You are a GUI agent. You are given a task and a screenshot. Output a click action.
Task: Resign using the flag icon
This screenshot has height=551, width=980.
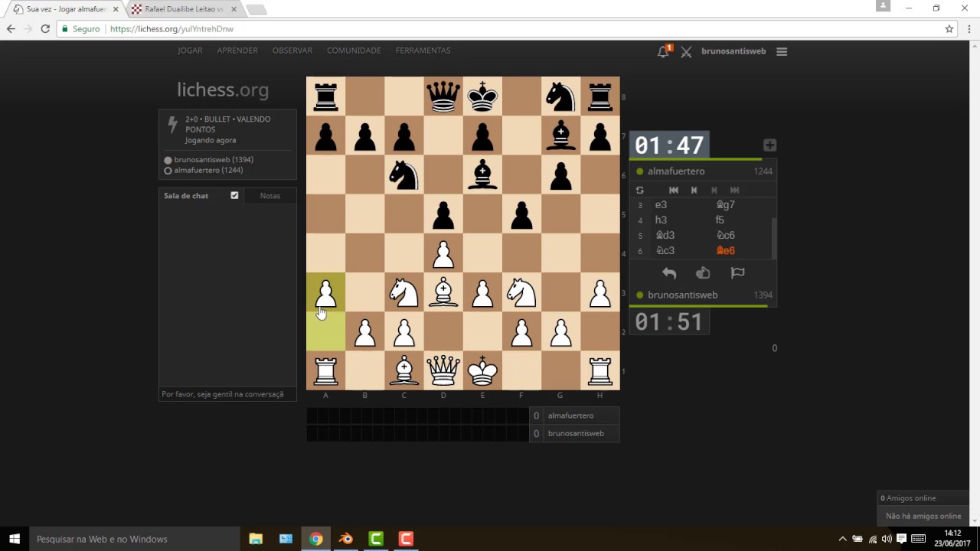click(x=737, y=273)
